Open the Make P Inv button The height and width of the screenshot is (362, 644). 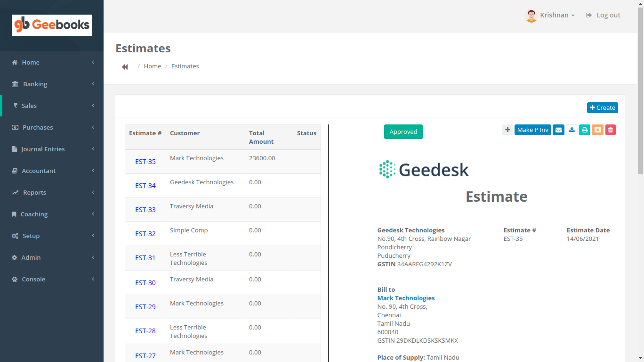tap(532, 130)
